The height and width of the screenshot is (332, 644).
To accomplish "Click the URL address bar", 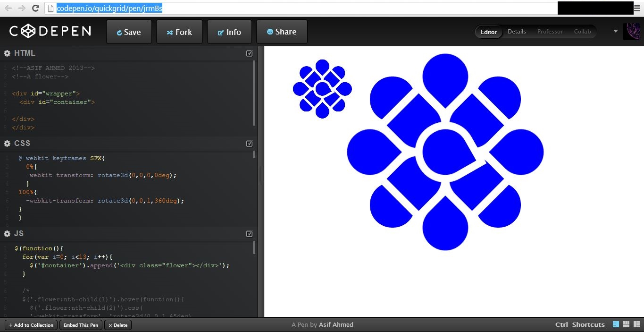I will 301,8.
